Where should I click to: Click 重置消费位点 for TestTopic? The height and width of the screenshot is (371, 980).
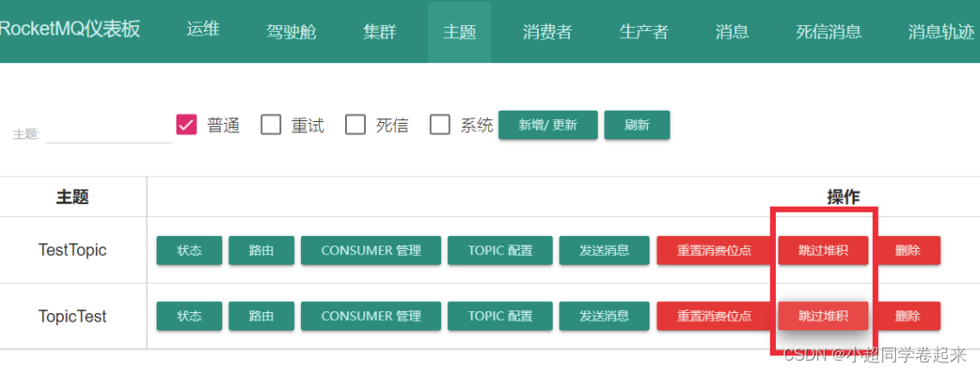pos(714,251)
